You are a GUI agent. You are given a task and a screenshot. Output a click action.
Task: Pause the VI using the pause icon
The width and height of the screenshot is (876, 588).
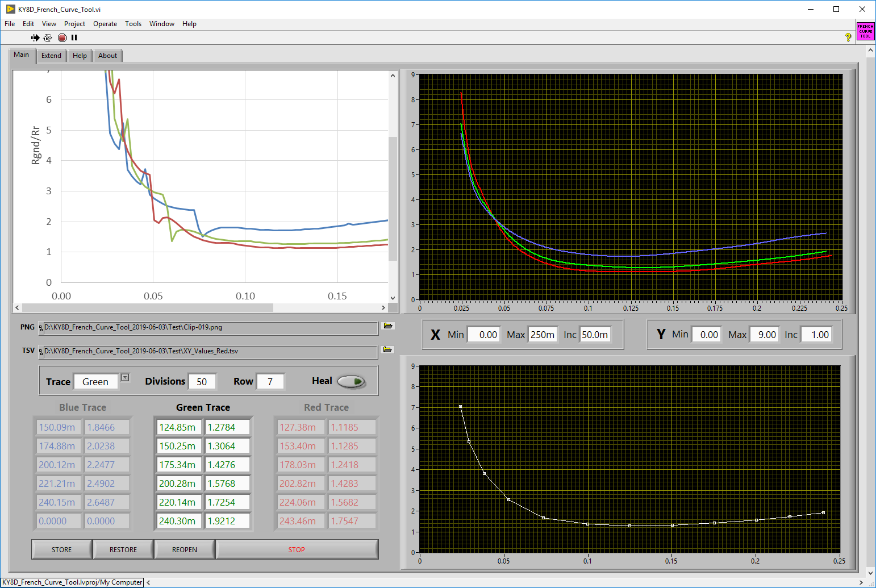pyautogui.click(x=74, y=37)
